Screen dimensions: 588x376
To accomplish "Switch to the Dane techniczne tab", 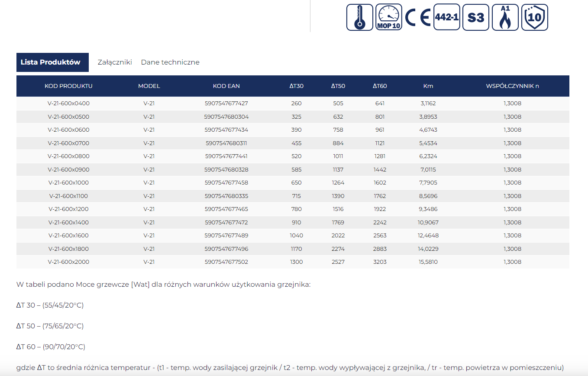I will 170,62.
